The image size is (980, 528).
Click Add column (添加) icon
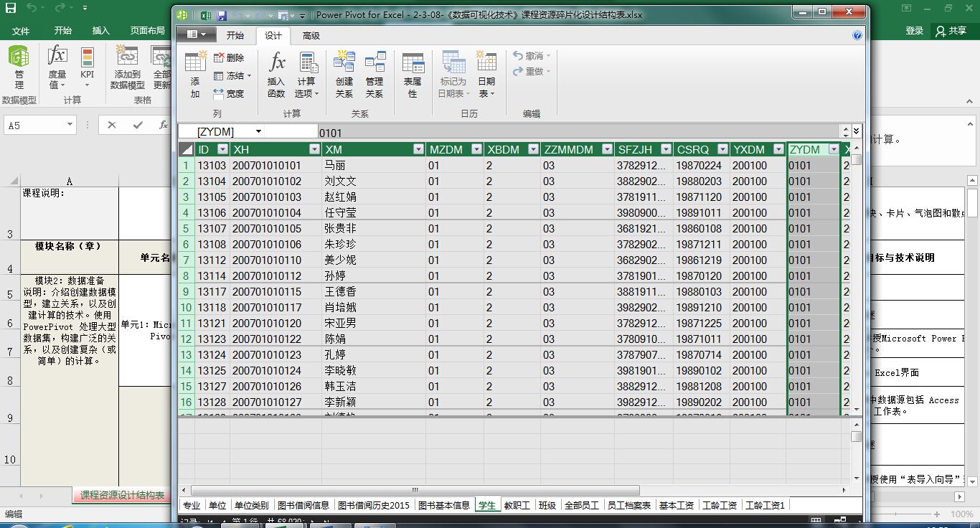point(194,75)
